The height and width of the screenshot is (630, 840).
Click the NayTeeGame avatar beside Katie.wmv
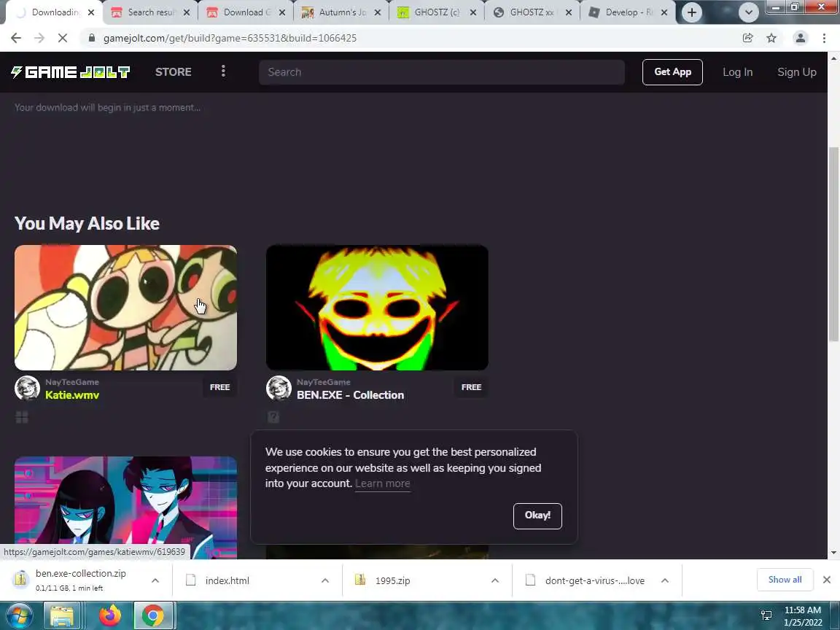pos(27,389)
